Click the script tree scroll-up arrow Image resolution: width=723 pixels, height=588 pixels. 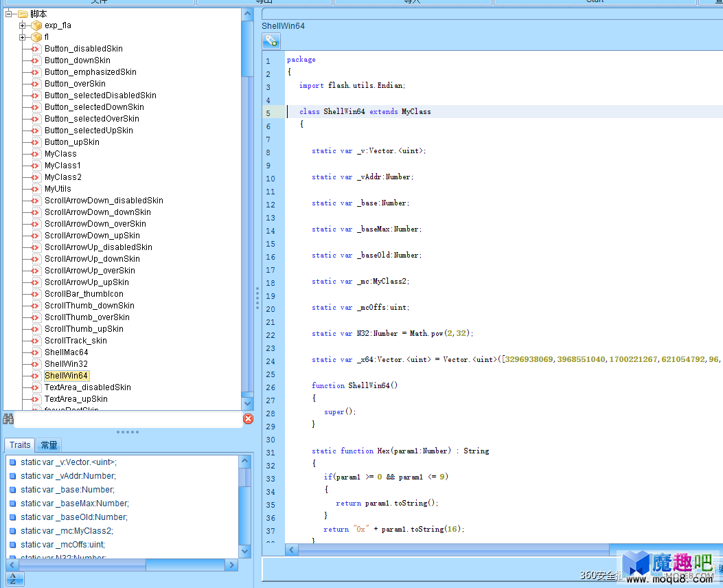248,14
